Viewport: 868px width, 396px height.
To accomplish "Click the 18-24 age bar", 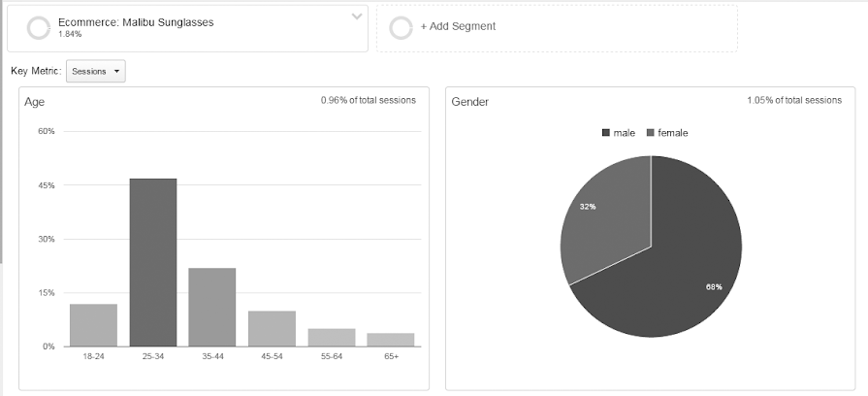I will pos(94,324).
